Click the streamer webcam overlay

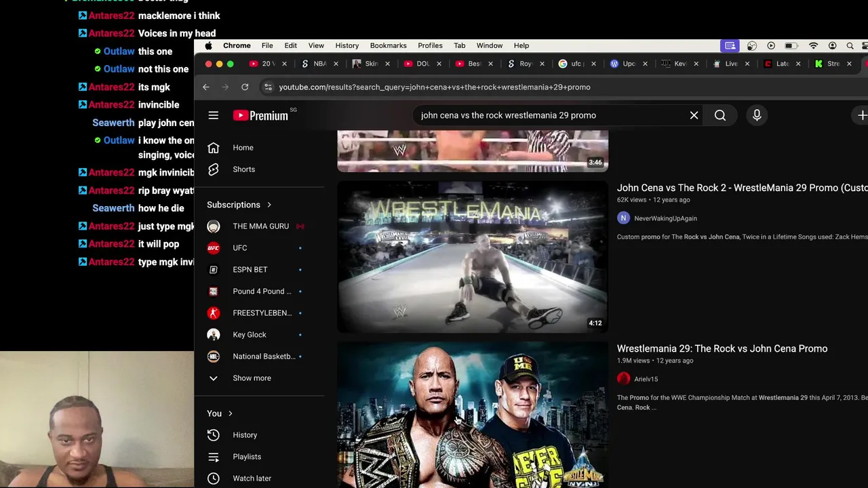[x=97, y=420]
